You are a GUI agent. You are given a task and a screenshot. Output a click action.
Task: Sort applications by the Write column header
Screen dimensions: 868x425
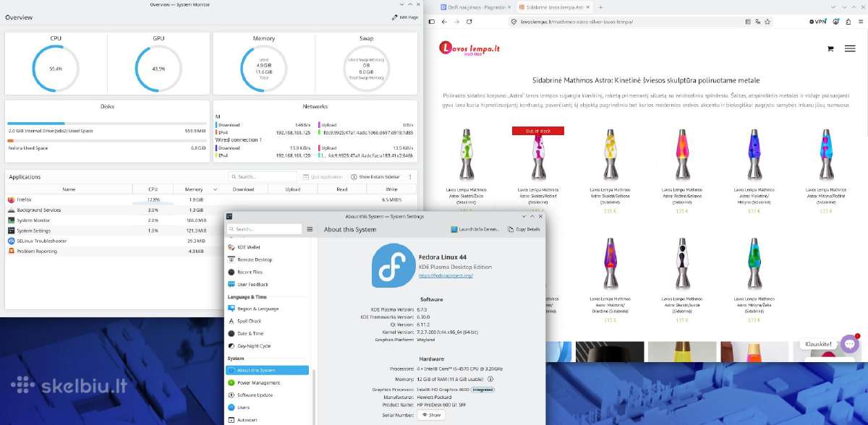(x=391, y=189)
